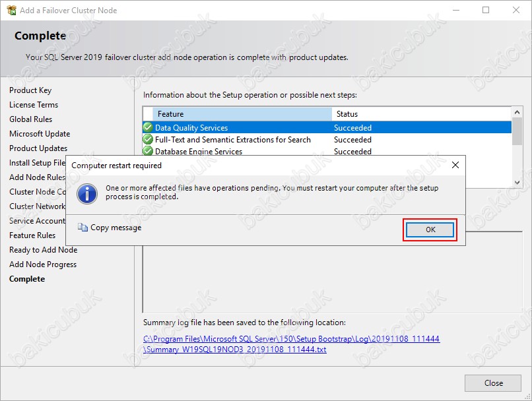Minimize the Add a Failover Cluster Node window
The height and width of the screenshot is (401, 532).
(x=456, y=10)
